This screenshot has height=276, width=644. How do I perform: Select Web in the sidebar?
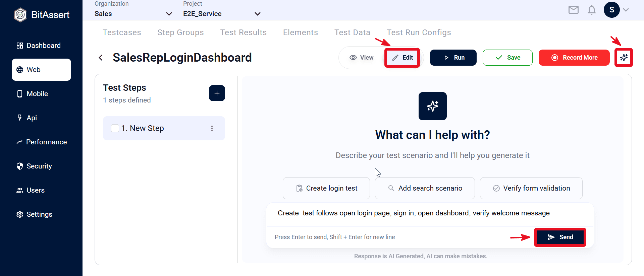(x=41, y=70)
